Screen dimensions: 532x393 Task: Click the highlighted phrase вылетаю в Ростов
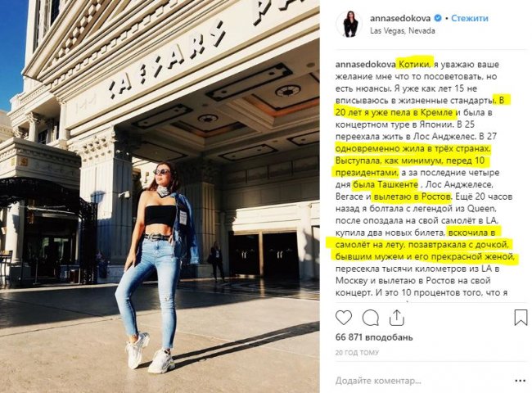click(x=412, y=196)
